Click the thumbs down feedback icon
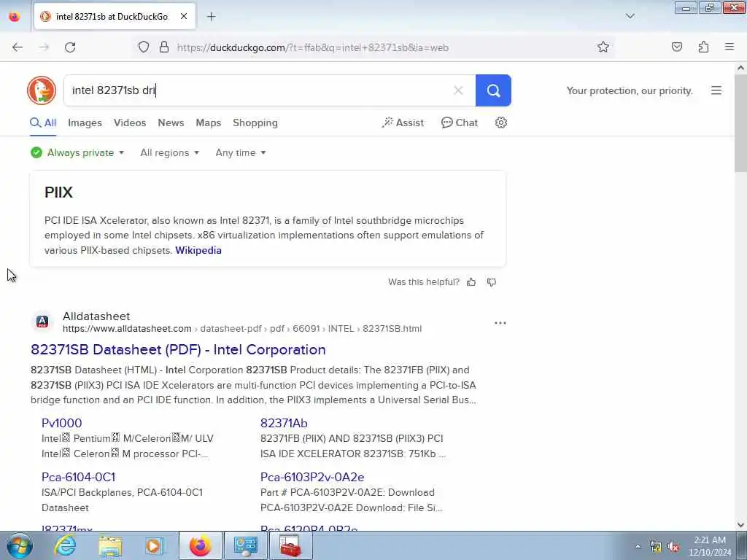This screenshot has width=747, height=560. point(492,282)
